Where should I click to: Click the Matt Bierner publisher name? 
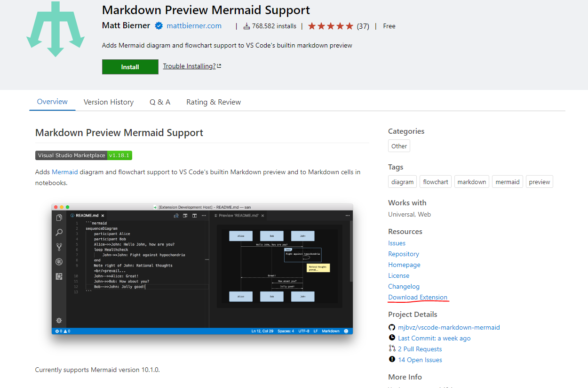(126, 26)
